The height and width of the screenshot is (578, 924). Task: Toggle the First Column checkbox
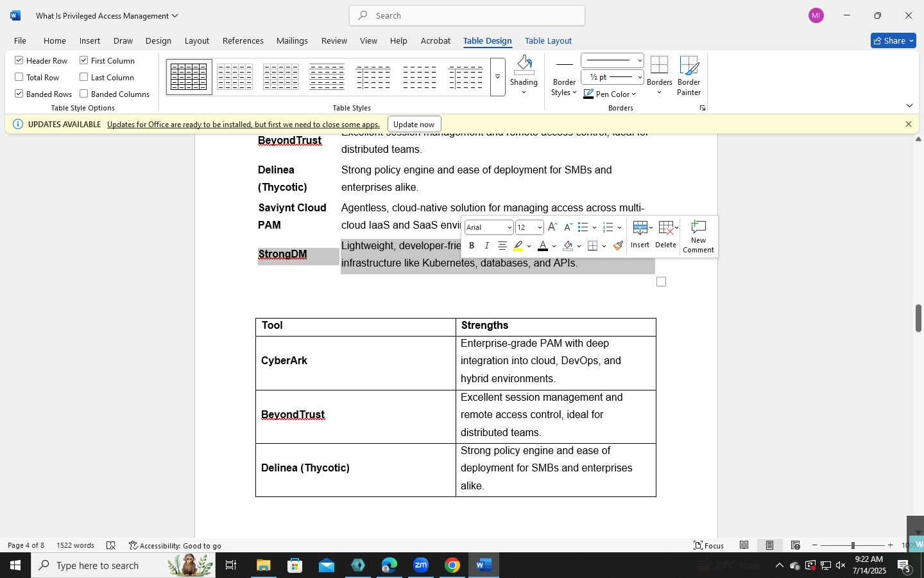point(107,60)
